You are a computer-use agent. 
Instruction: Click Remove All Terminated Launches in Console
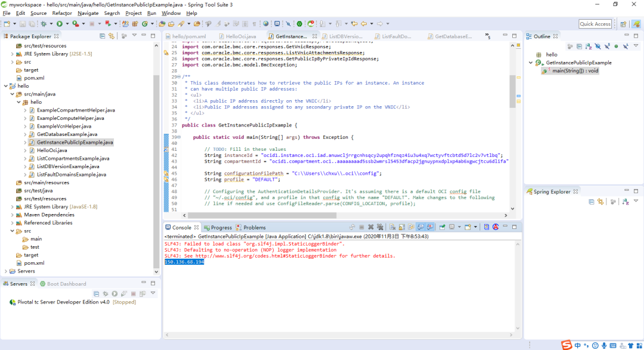click(380, 227)
